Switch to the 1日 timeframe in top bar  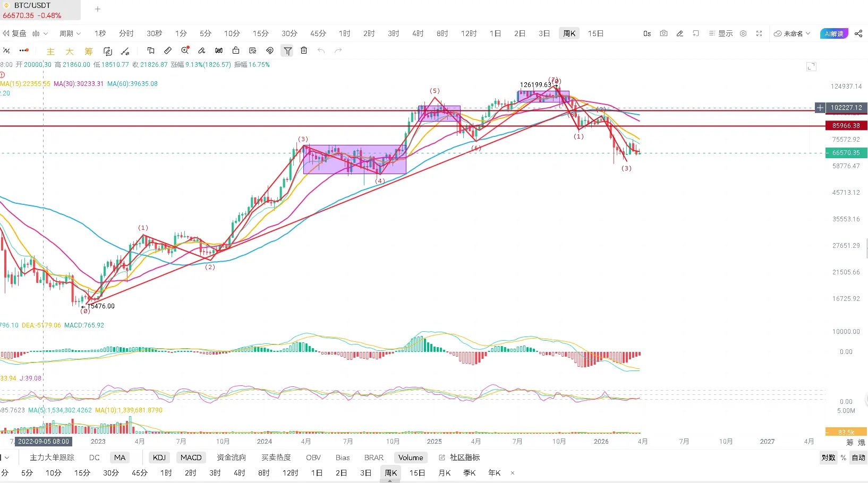click(496, 33)
